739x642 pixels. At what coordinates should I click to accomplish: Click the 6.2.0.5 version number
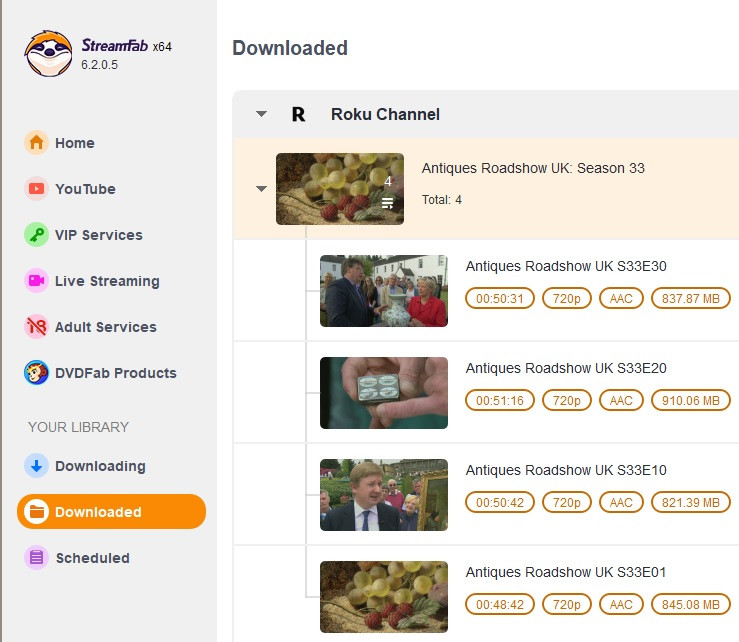click(x=99, y=65)
